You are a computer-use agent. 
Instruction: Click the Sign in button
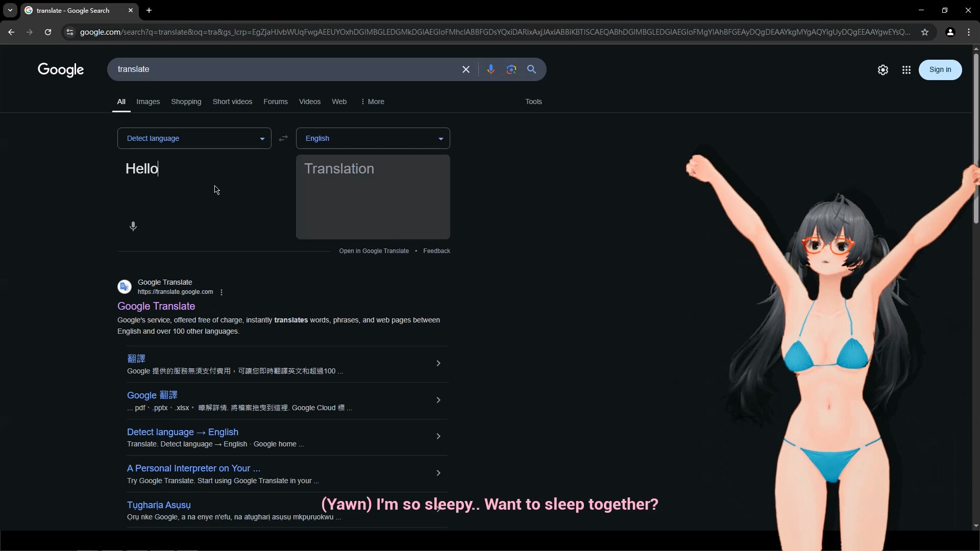tap(940, 69)
